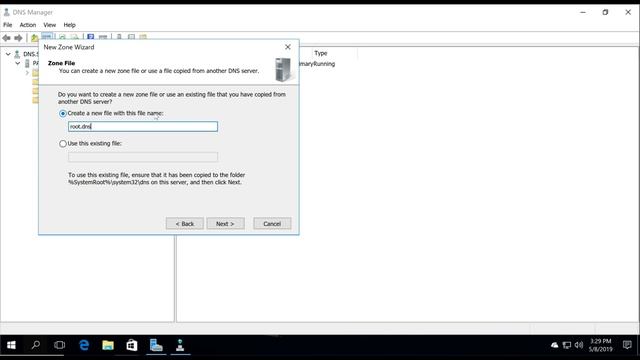Open the volume control in the tray
The height and width of the screenshot is (360, 640).
579,345
